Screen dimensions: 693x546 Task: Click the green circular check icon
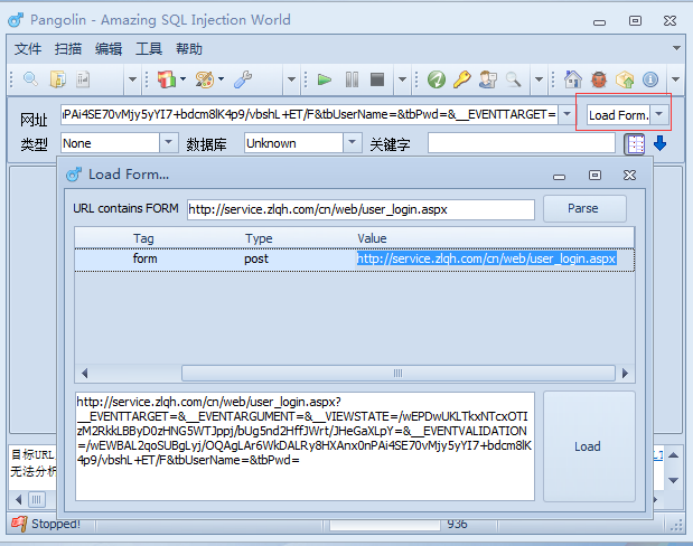point(436,80)
